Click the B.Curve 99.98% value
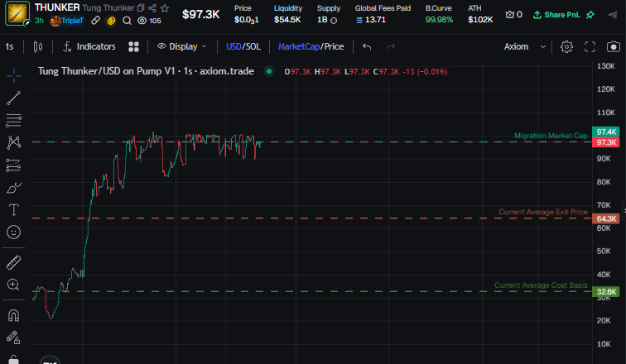This screenshot has width=626, height=364. pos(439,20)
